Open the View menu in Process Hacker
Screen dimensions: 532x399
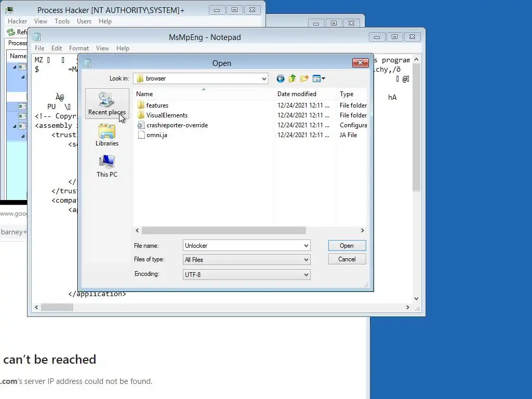(41, 21)
